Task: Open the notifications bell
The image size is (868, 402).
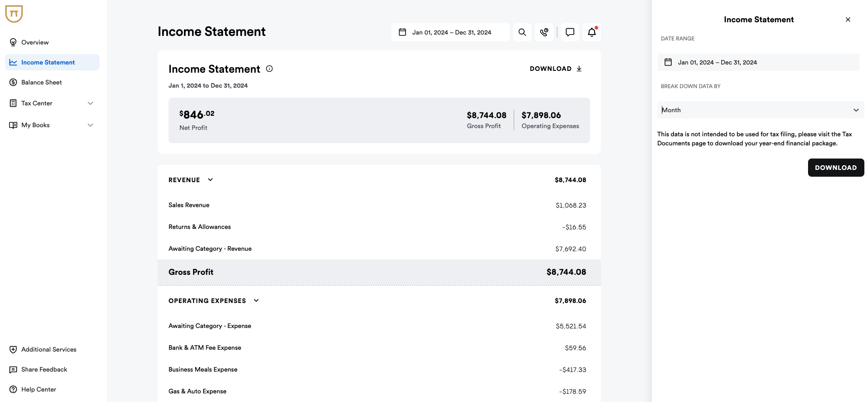Action: [591, 32]
